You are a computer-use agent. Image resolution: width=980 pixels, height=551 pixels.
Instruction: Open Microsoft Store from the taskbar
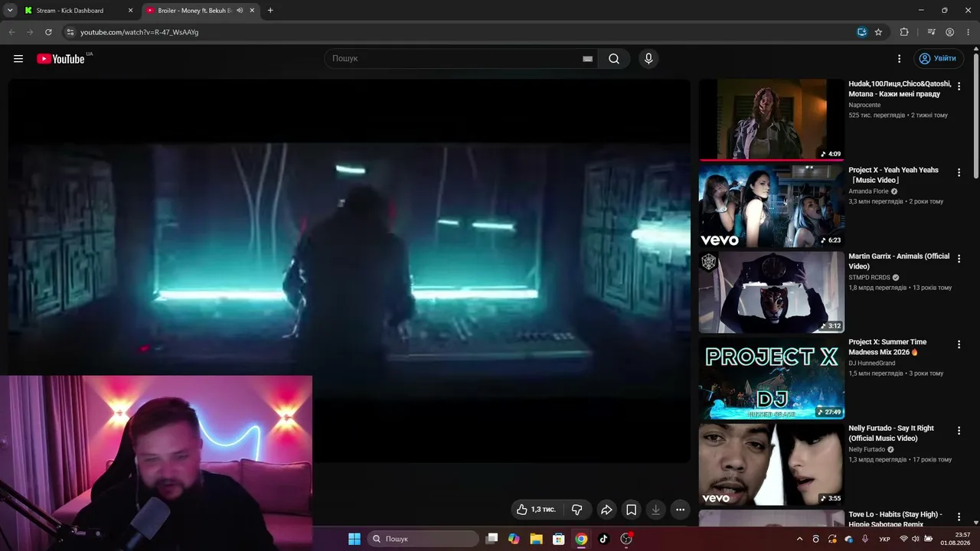point(559,539)
